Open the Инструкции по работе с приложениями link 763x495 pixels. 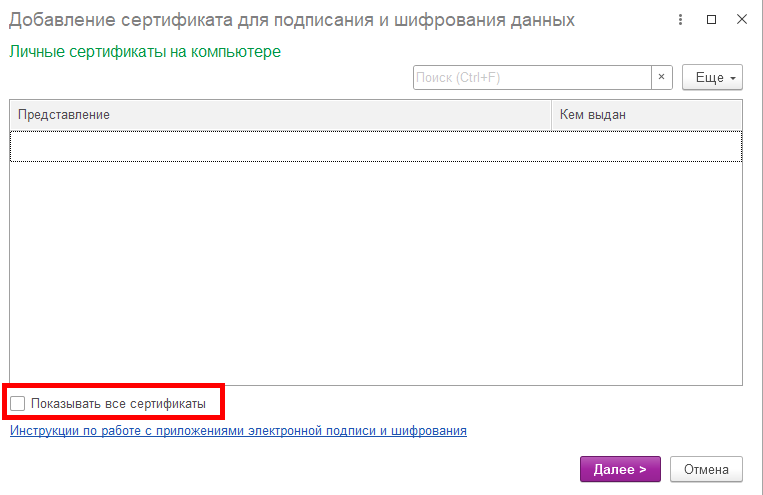pyautogui.click(x=238, y=431)
